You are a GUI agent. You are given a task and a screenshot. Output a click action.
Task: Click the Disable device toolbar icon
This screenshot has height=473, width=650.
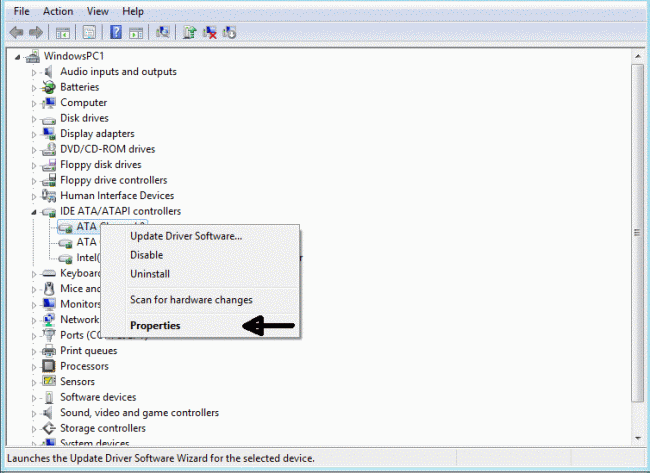(230, 32)
